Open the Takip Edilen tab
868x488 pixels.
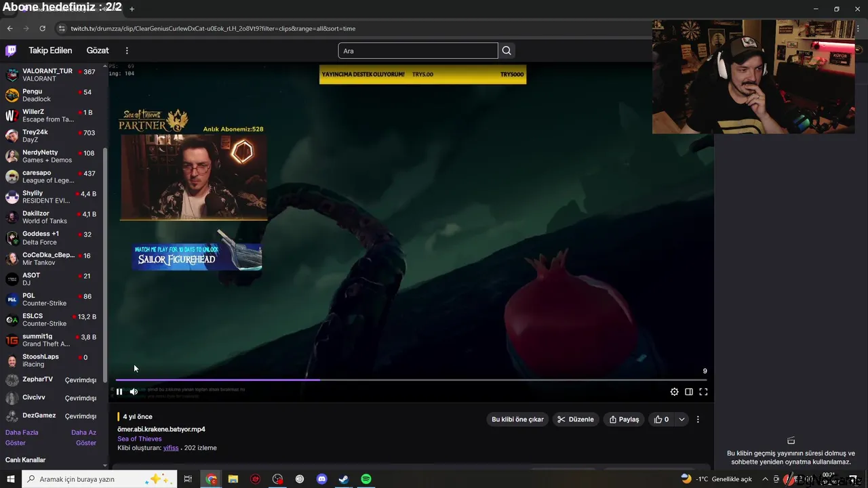[50, 51]
